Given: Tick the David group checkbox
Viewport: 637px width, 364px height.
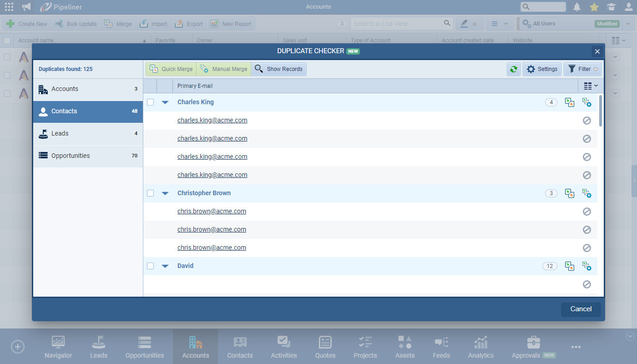Looking at the screenshot, I should [x=151, y=266].
